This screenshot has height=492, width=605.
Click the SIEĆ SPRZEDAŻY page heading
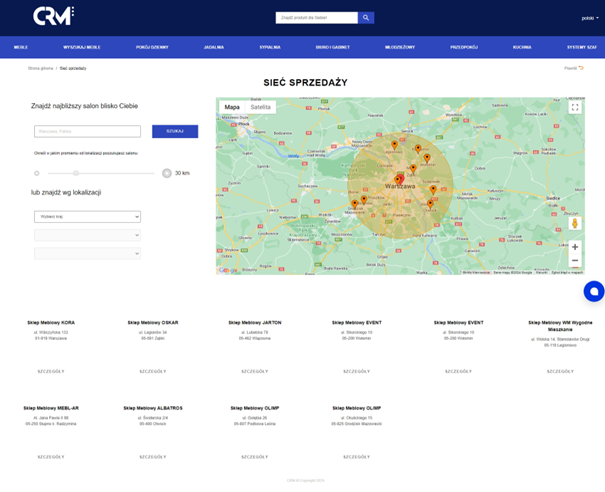click(305, 83)
